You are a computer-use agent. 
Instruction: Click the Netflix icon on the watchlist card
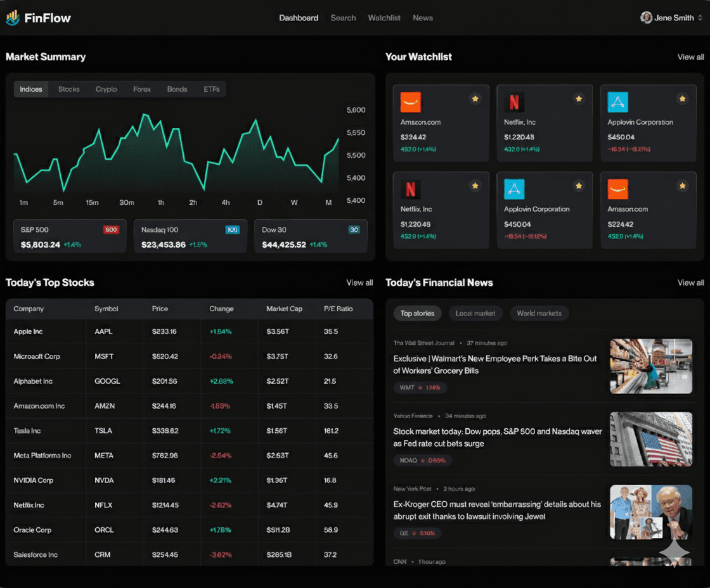(x=515, y=101)
